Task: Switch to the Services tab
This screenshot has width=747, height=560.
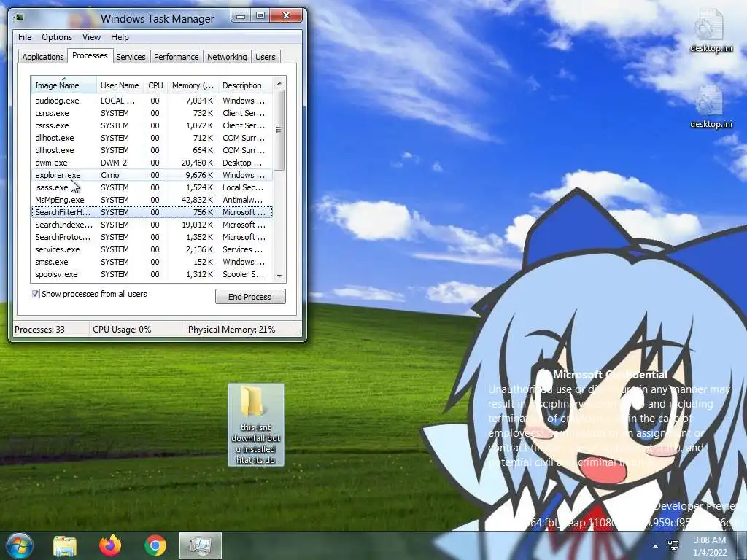Action: point(131,57)
